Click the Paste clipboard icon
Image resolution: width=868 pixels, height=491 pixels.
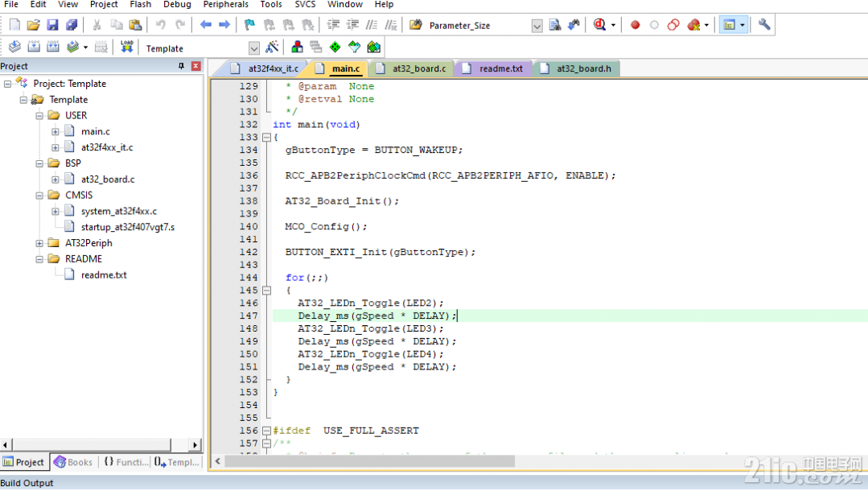pos(135,25)
